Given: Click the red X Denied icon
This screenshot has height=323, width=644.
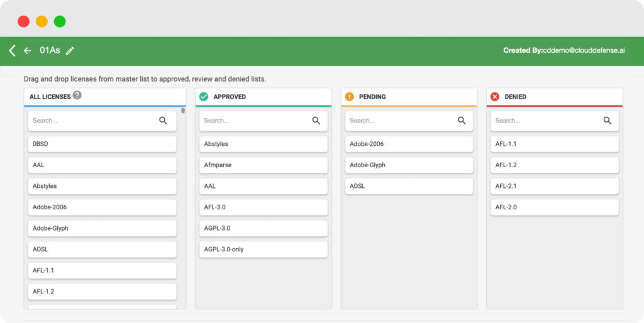Looking at the screenshot, I should pyautogui.click(x=494, y=97).
